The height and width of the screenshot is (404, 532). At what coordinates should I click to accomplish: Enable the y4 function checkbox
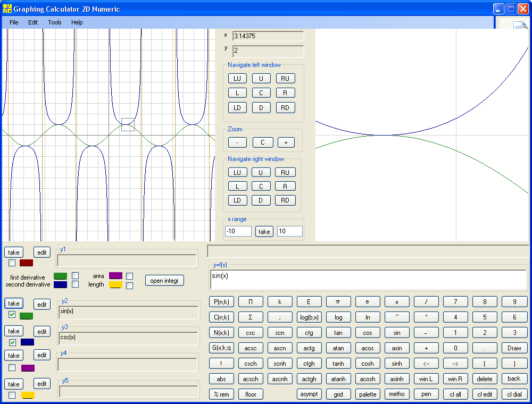point(12,368)
